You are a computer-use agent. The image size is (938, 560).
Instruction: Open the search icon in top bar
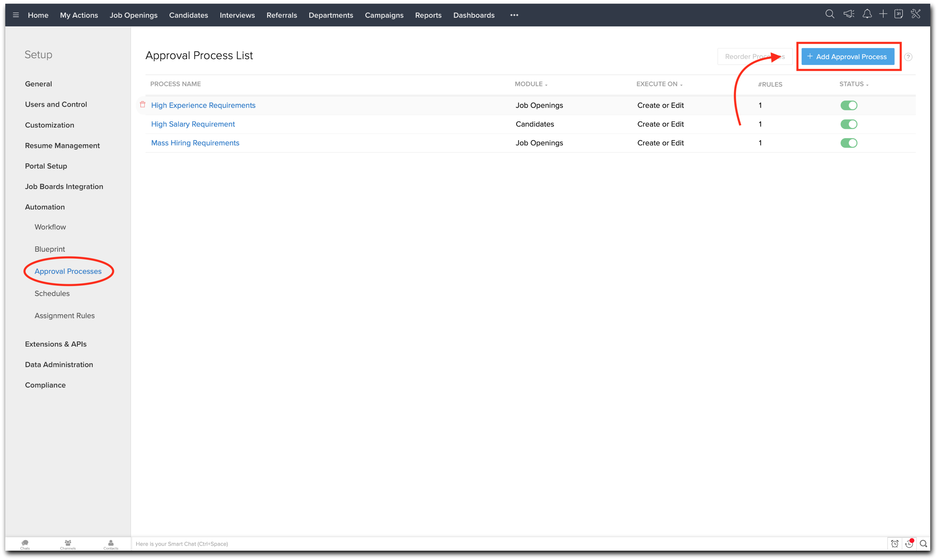coord(829,14)
